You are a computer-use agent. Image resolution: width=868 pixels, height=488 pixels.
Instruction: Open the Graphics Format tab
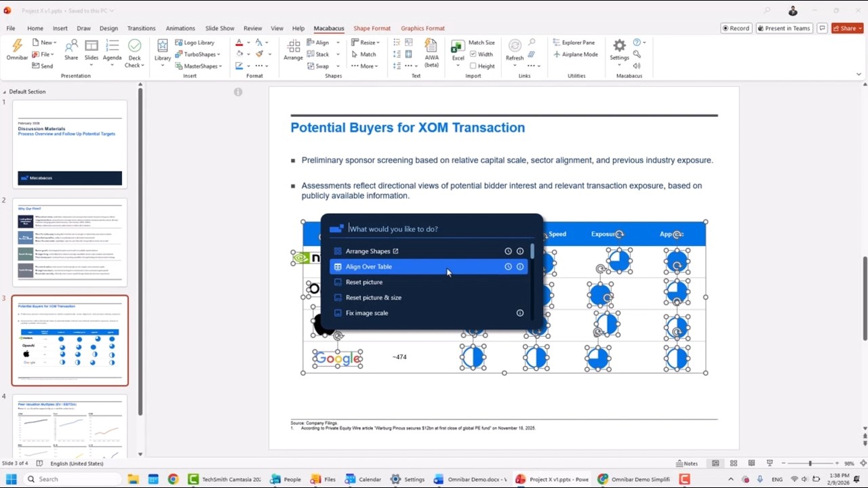tap(422, 28)
